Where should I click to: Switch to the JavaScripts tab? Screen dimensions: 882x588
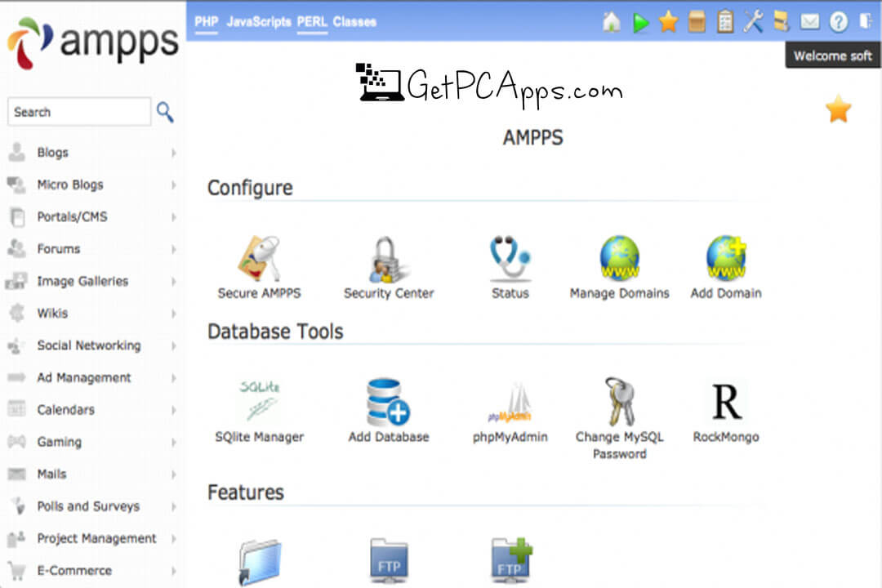(x=259, y=22)
